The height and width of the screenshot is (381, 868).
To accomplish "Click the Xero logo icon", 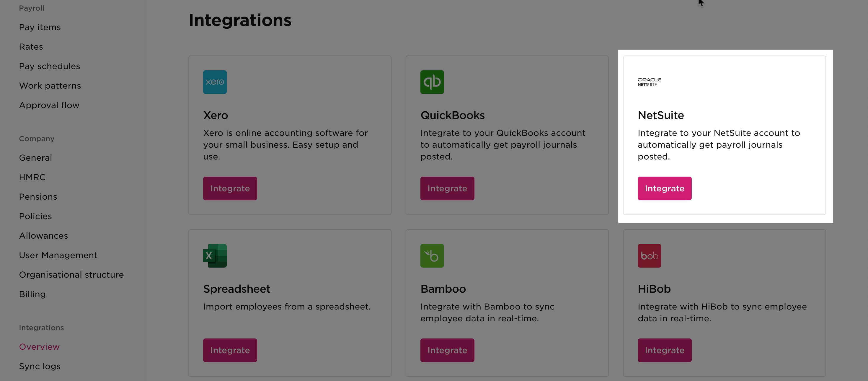I will point(215,82).
